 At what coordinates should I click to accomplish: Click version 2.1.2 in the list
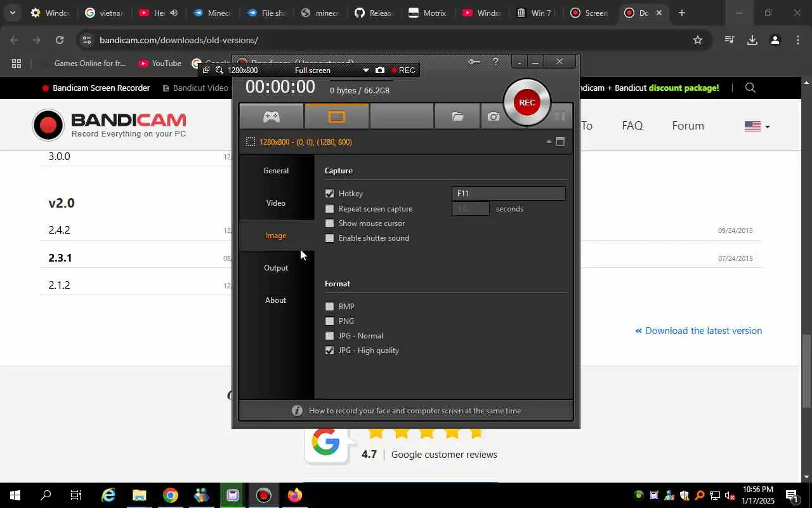click(59, 285)
